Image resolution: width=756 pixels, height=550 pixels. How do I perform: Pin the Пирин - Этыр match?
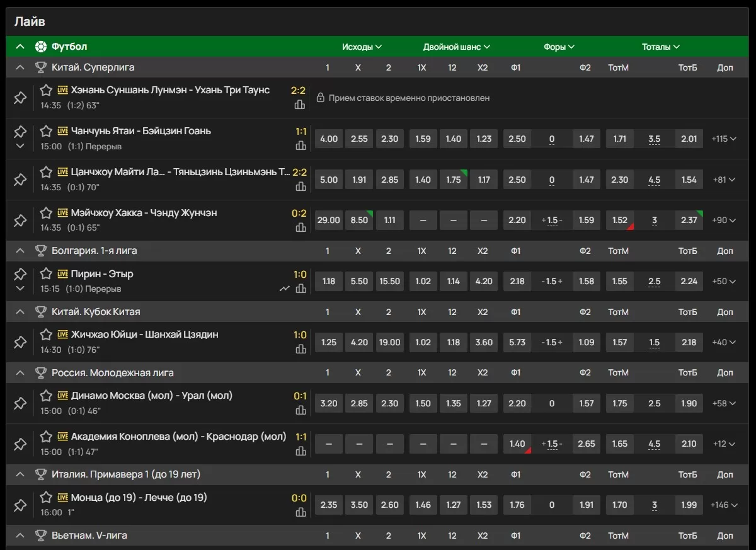pos(20,274)
